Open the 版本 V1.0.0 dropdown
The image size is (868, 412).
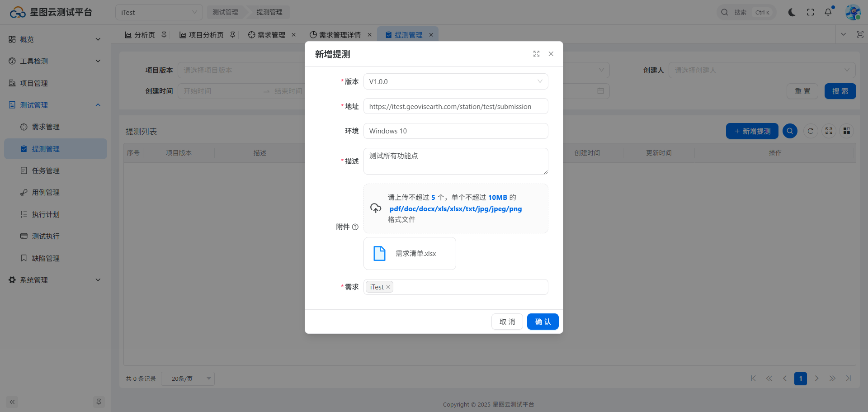tap(455, 81)
